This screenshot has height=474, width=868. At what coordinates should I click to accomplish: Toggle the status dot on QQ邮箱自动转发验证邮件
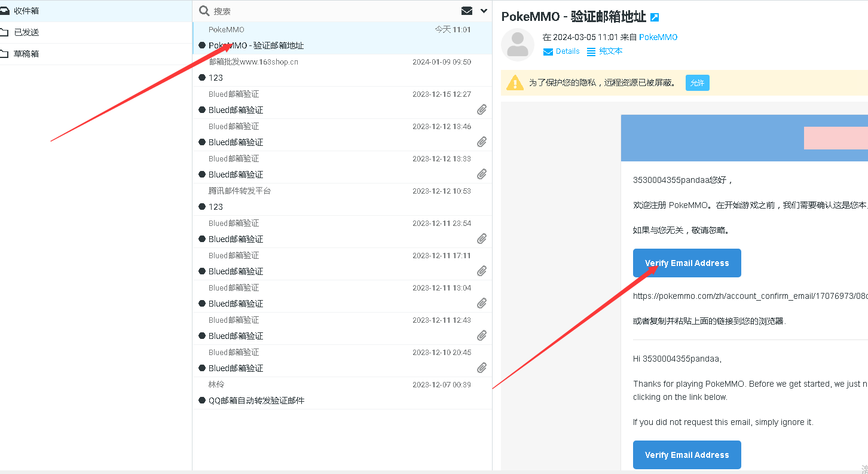[202, 400]
